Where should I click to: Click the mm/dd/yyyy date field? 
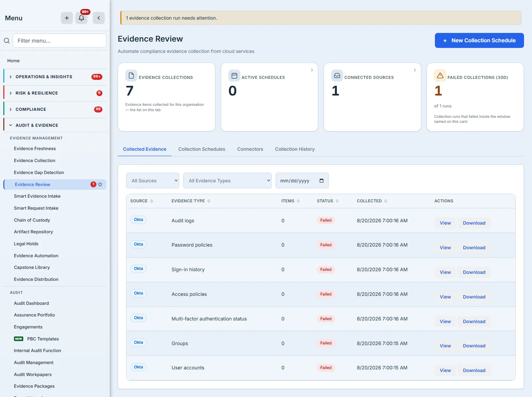pos(302,181)
